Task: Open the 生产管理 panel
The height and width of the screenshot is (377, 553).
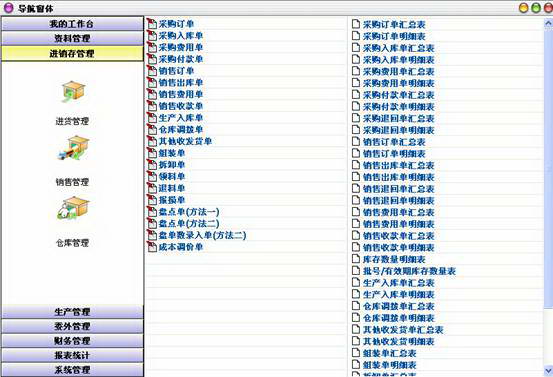Action: point(72,312)
